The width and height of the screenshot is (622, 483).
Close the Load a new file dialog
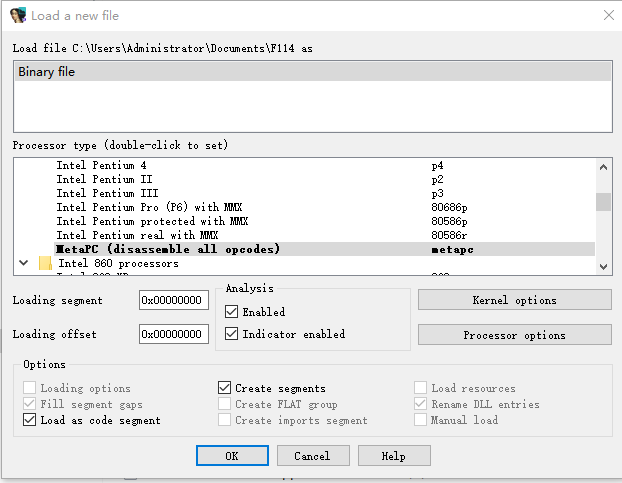point(608,15)
